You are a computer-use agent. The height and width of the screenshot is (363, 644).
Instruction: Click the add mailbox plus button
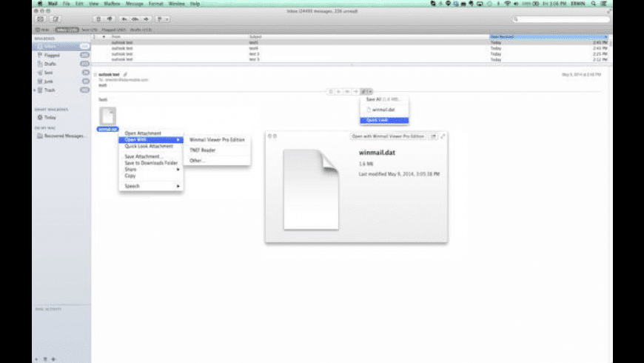click(36, 359)
